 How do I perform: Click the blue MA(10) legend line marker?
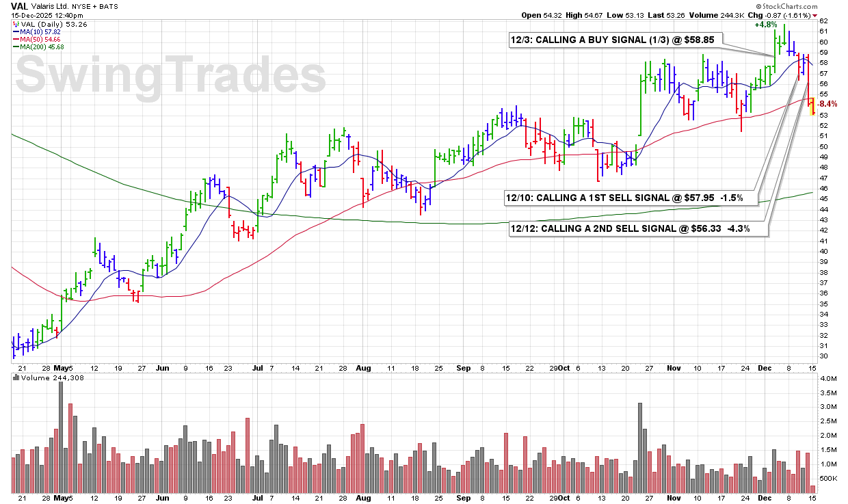tap(15, 32)
